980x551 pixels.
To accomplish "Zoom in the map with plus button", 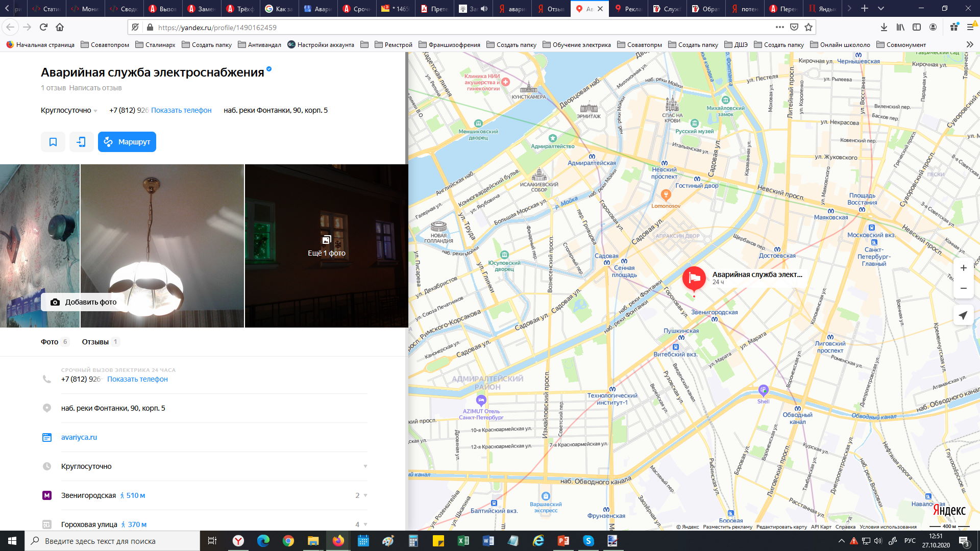I will (963, 268).
